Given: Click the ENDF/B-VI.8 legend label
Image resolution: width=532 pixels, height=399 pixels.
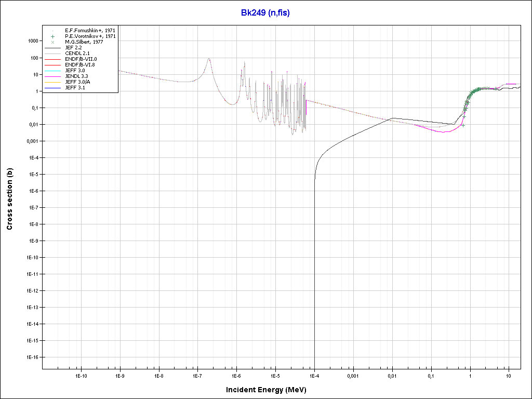Looking at the screenshot, I should pos(81,65).
